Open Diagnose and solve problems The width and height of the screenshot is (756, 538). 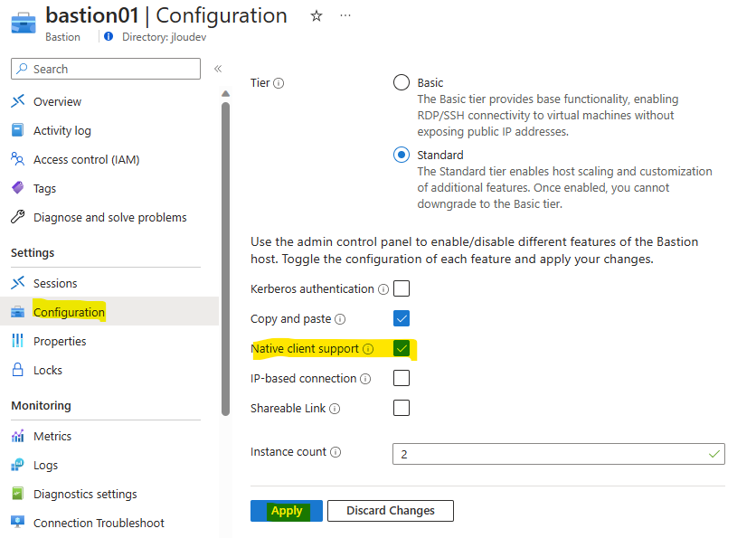coord(110,217)
